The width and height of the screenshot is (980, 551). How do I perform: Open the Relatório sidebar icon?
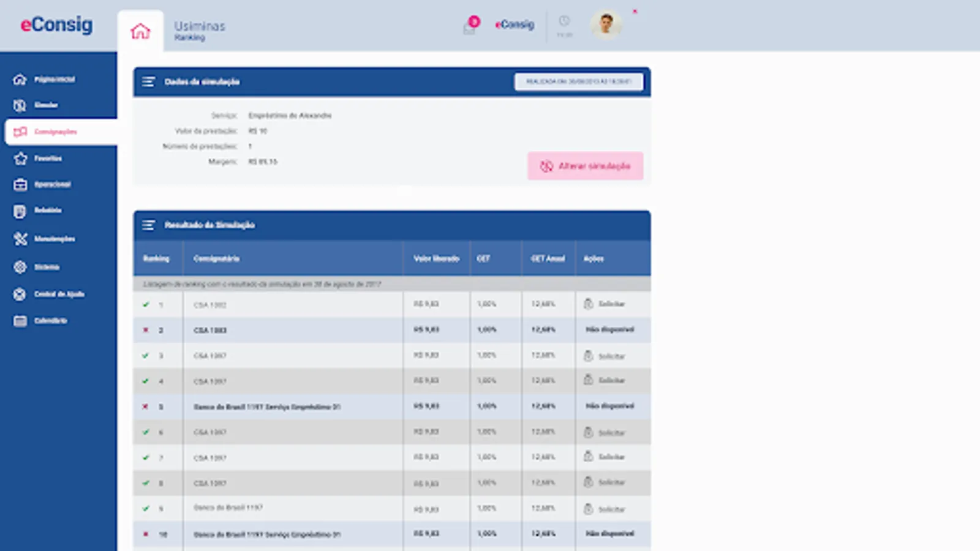[18, 211]
